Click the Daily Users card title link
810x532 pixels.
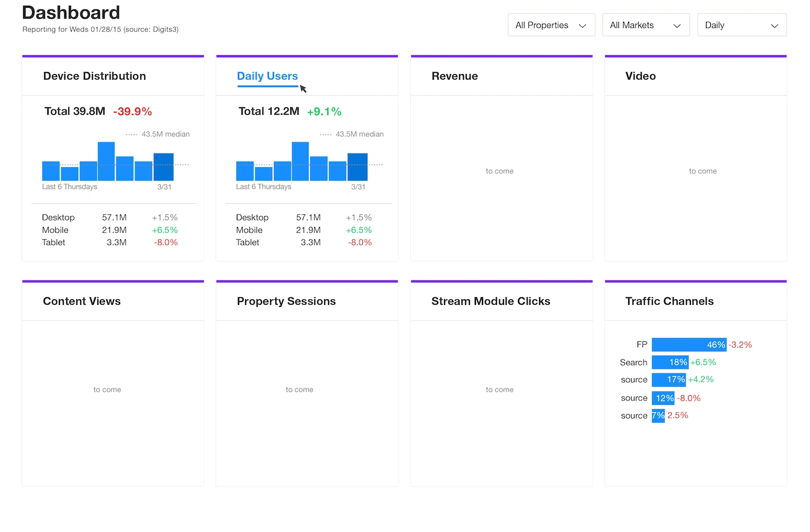coord(267,76)
